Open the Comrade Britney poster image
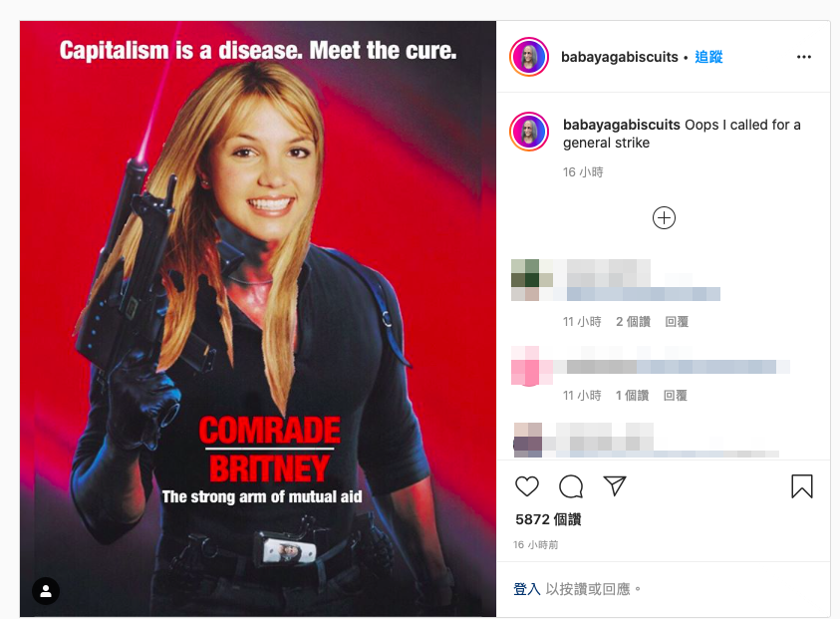This screenshot has width=840, height=619. pyautogui.click(x=258, y=319)
